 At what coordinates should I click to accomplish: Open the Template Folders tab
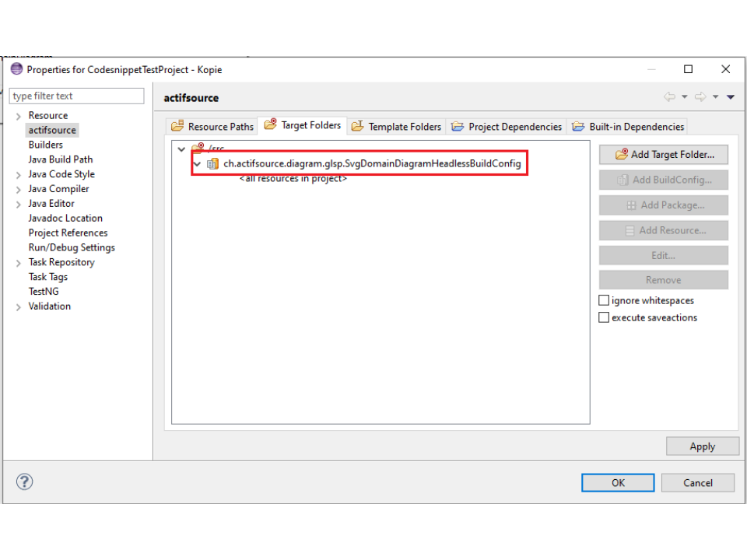396,127
